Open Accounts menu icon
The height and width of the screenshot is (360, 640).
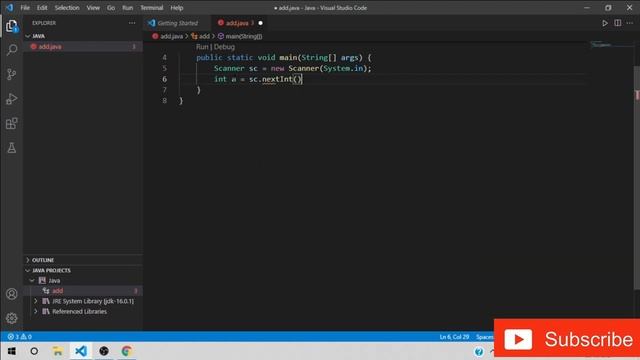point(11,294)
